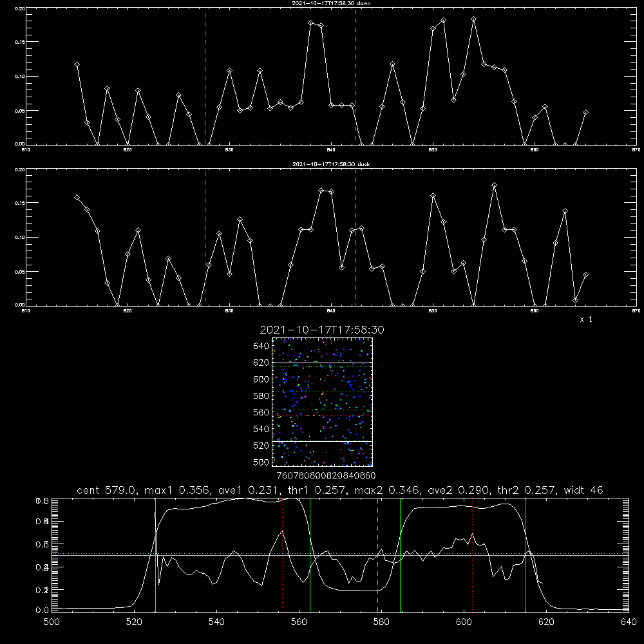The image size is (644, 644).
Task: Click the '0.0' y-axis label of bottom plot
Action: pos(43,611)
